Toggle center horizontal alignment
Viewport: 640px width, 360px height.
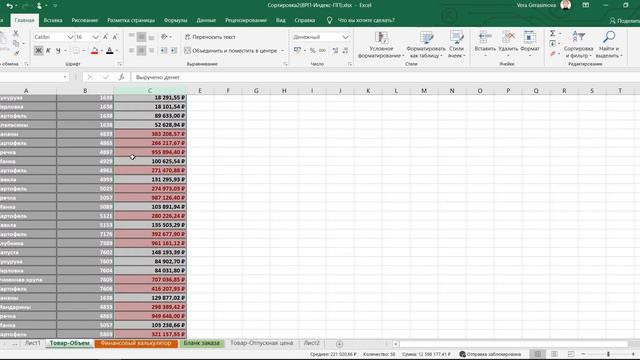pyautogui.click(x=141, y=51)
